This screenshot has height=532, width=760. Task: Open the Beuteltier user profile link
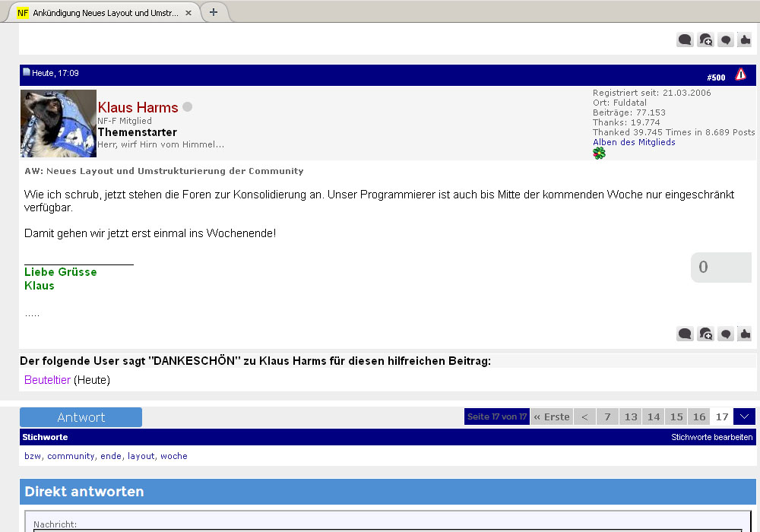[x=47, y=380]
